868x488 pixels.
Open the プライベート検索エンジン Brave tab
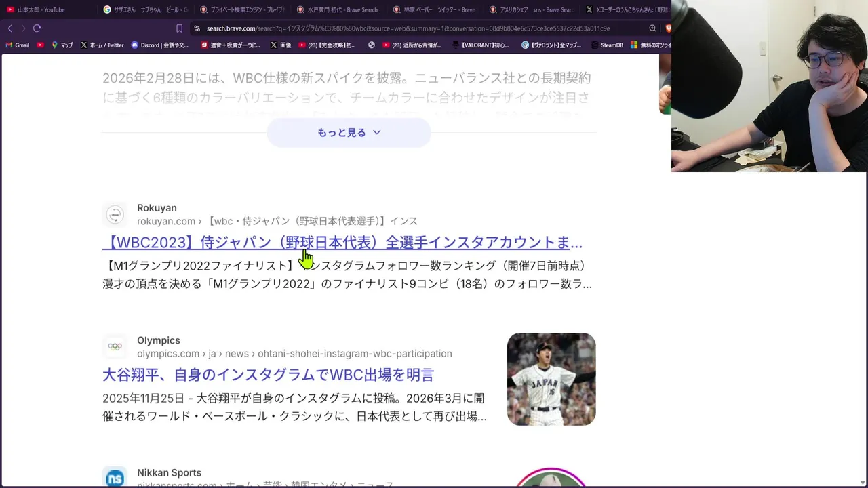pyautogui.click(x=242, y=9)
